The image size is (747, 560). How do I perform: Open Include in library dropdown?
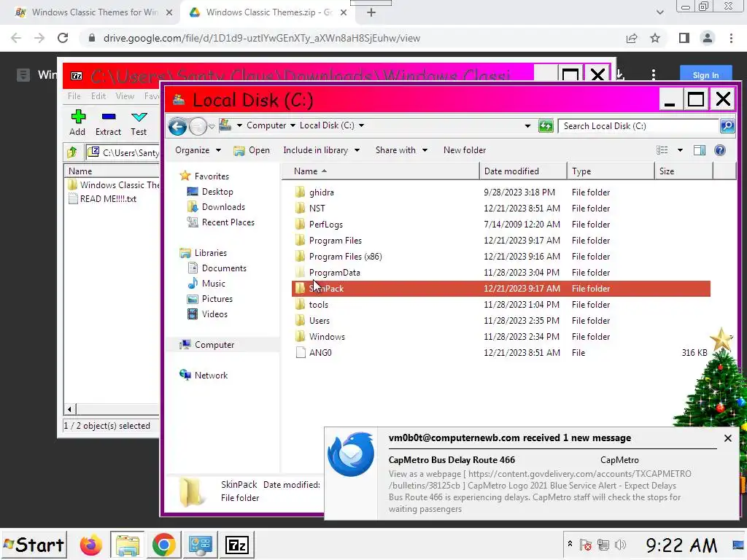(x=322, y=150)
